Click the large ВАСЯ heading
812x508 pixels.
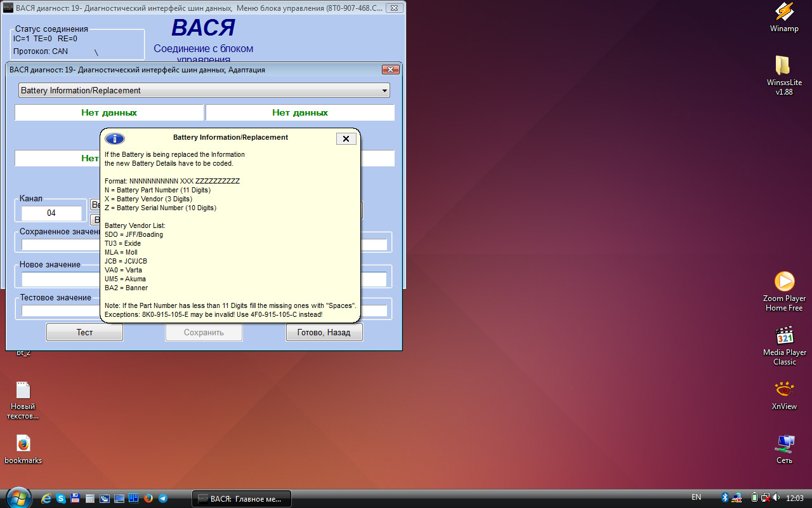pos(203,28)
